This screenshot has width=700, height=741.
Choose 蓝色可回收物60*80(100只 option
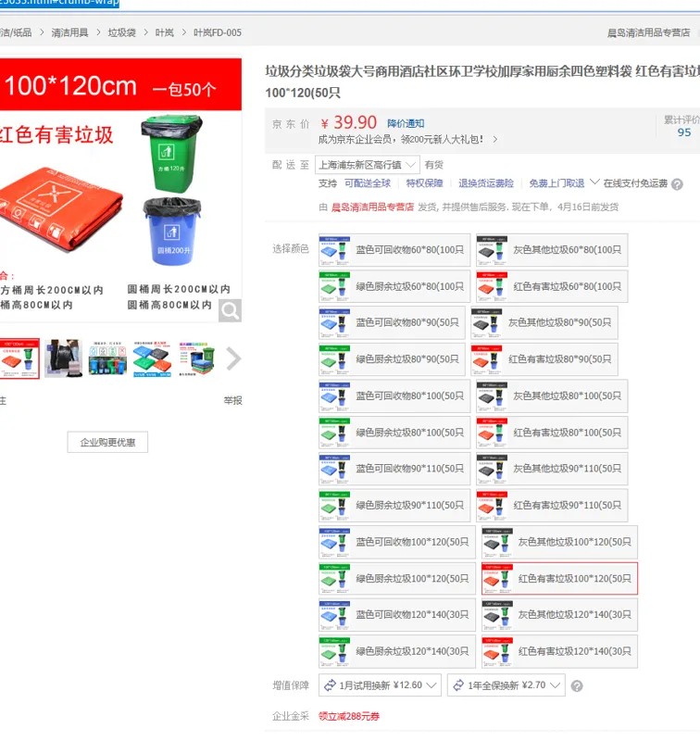(394, 250)
